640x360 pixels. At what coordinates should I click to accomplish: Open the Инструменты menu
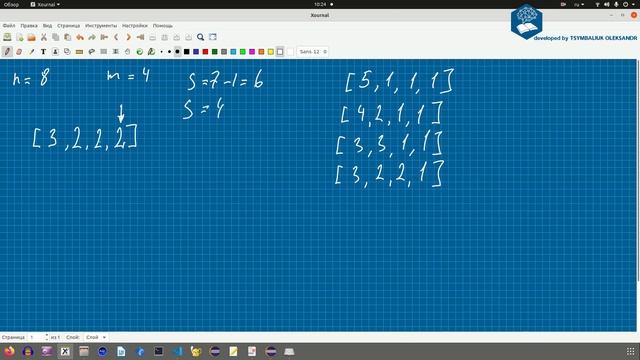(101, 26)
